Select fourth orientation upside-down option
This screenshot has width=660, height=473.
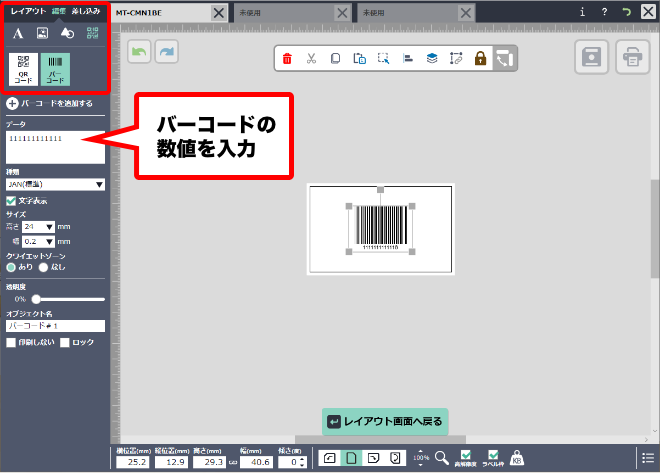click(x=395, y=458)
